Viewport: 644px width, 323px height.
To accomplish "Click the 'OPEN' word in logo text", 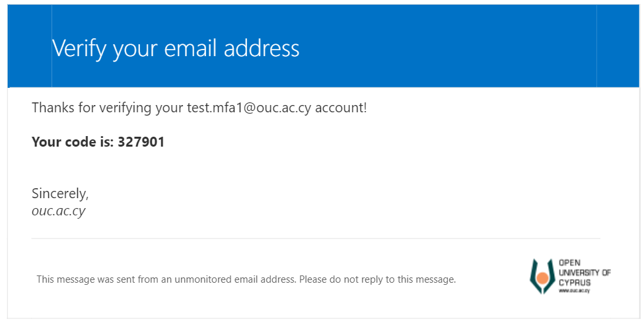I will tap(569, 263).
